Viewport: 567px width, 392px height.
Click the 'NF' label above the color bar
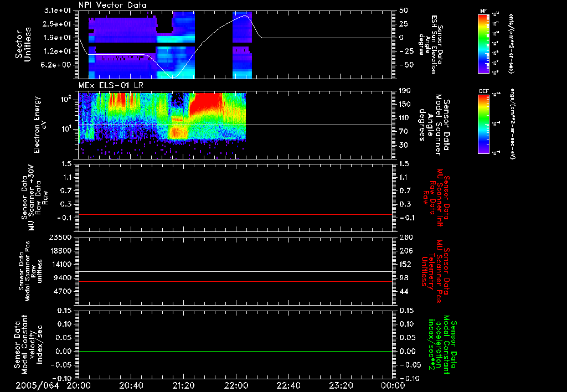[x=483, y=11]
